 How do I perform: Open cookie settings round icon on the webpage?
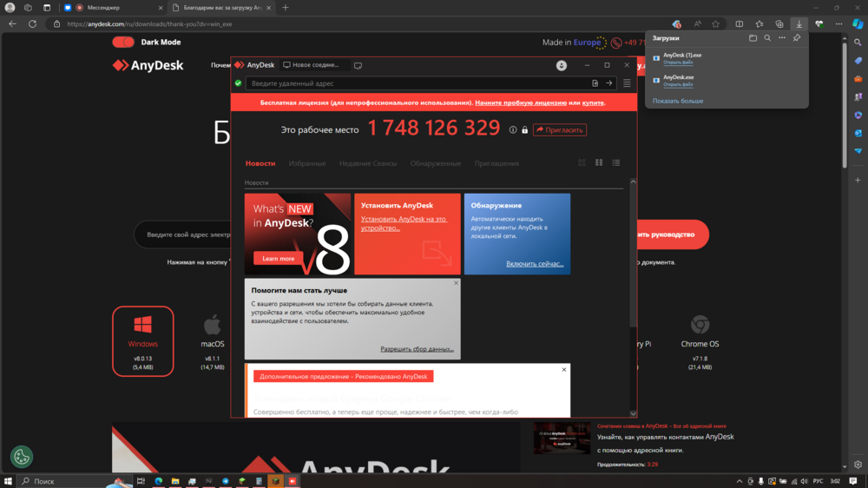(x=22, y=457)
